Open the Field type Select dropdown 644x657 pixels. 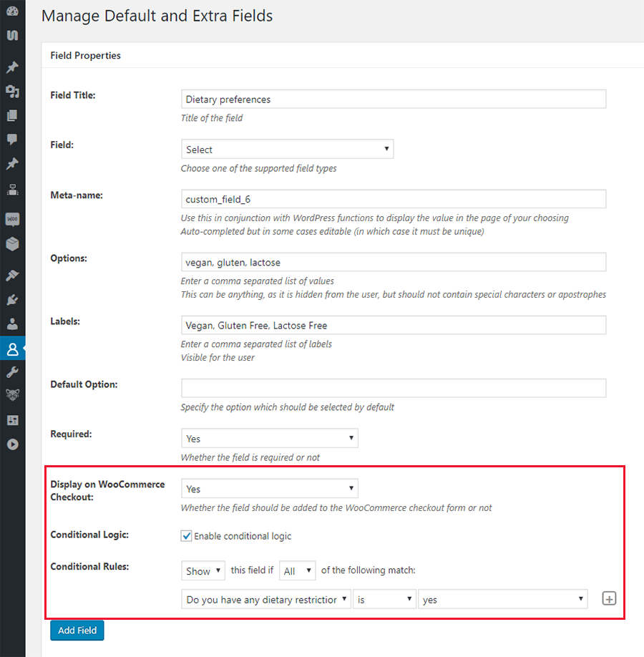pos(287,149)
